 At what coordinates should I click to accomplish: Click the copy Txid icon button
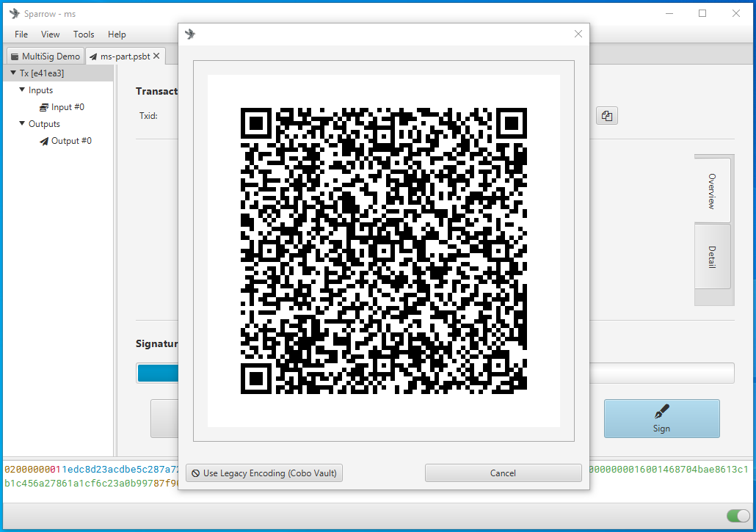coord(606,116)
